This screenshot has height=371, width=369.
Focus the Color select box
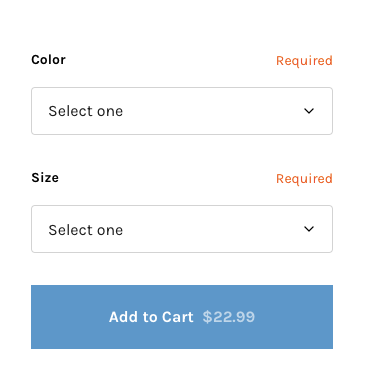pyautogui.click(x=182, y=111)
